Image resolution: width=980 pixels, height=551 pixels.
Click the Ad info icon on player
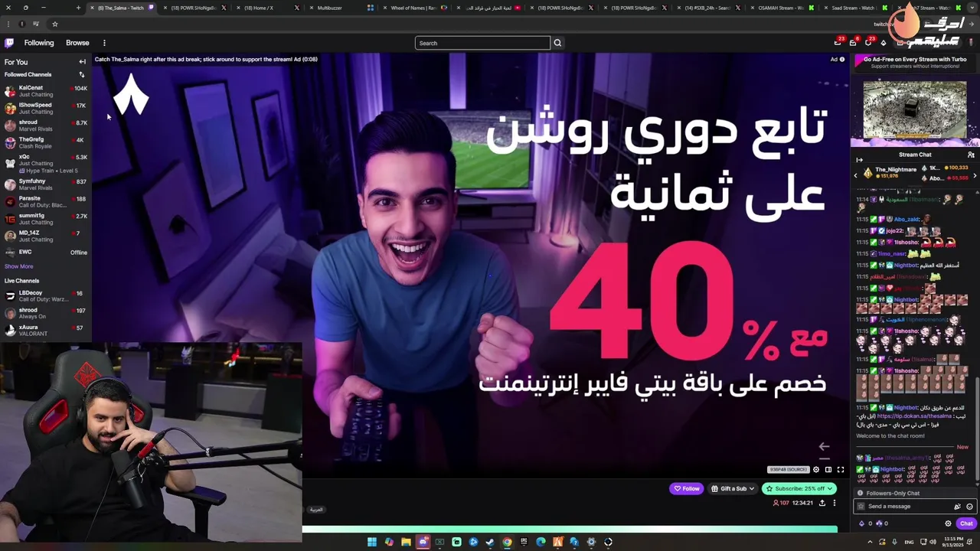point(842,59)
